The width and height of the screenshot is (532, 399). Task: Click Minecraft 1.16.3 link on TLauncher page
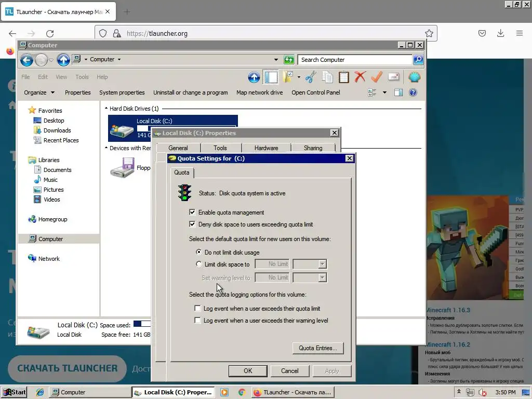[x=448, y=310]
